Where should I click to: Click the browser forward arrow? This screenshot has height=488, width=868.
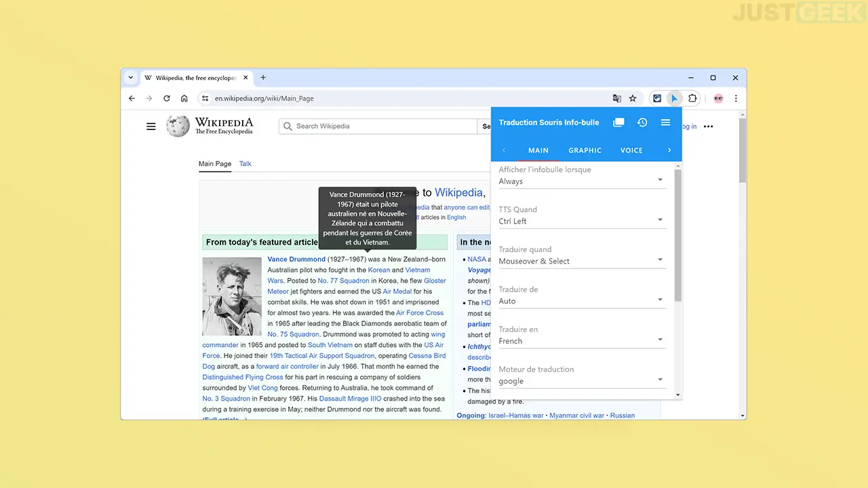tap(149, 98)
